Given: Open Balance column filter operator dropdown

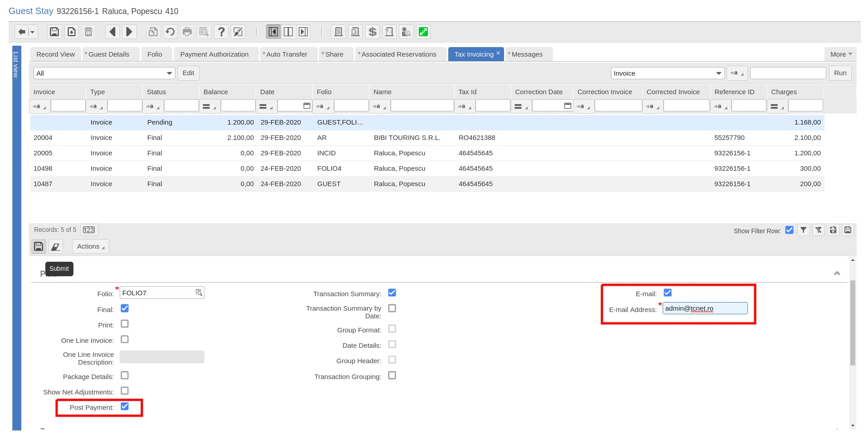Looking at the screenshot, I should pos(209,106).
